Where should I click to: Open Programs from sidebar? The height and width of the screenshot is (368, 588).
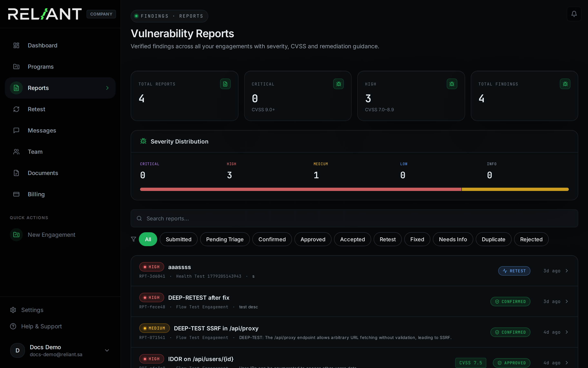click(x=60, y=67)
